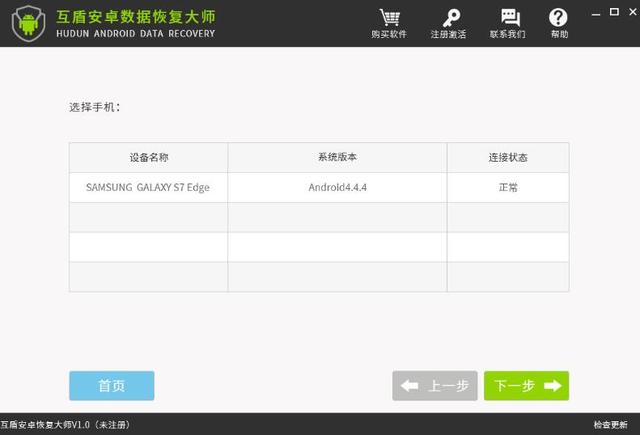Click the 互盾安卓恢复大师V1.0 status text

click(65, 425)
